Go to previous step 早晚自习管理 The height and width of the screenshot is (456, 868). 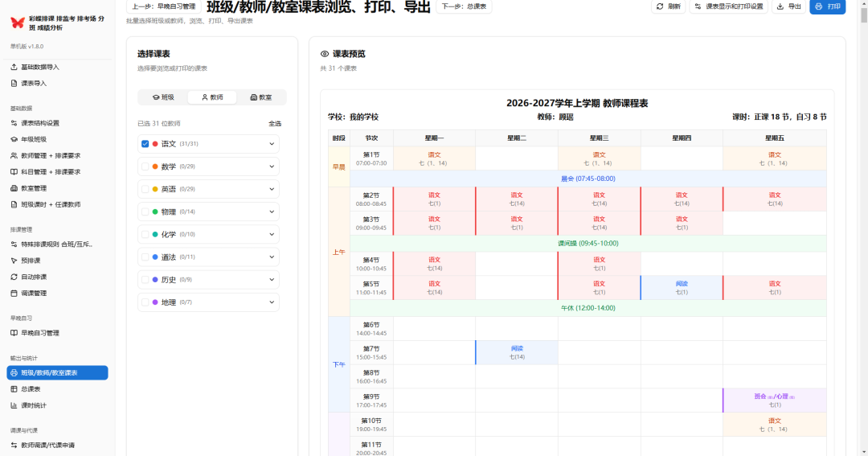164,6
